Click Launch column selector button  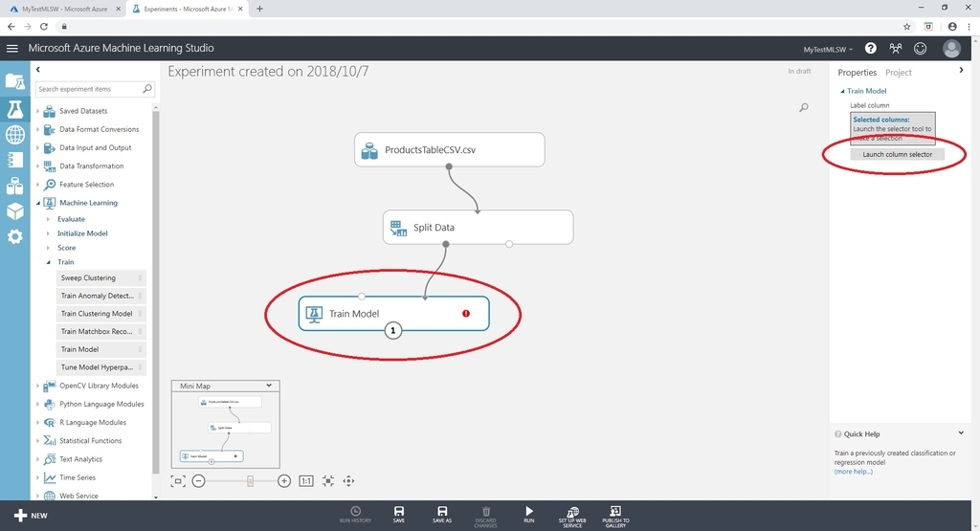(x=897, y=154)
